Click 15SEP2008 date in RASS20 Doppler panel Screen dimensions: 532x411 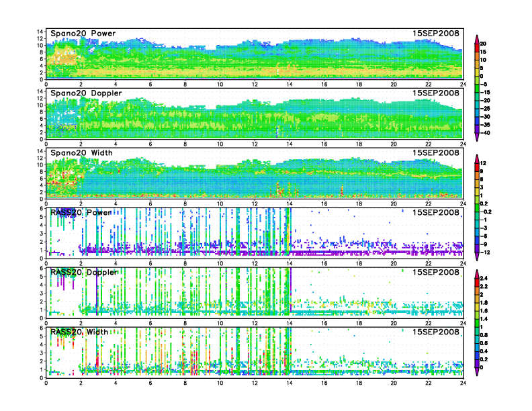[436, 272]
